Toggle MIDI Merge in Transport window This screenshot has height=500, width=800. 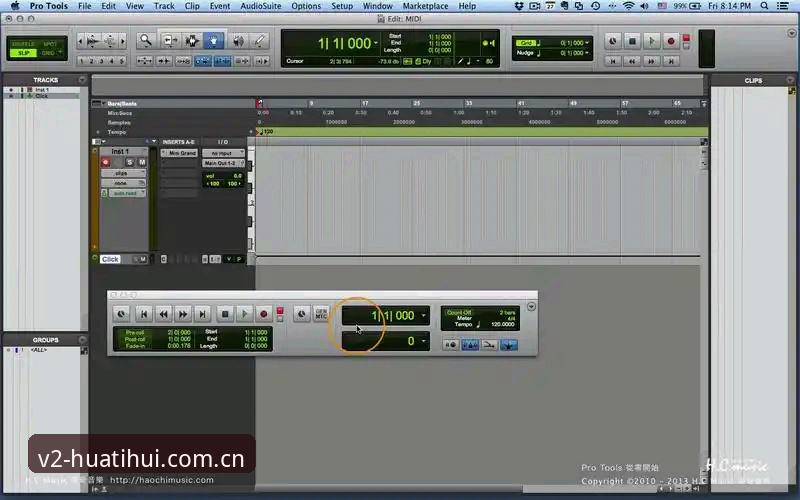(x=489, y=345)
